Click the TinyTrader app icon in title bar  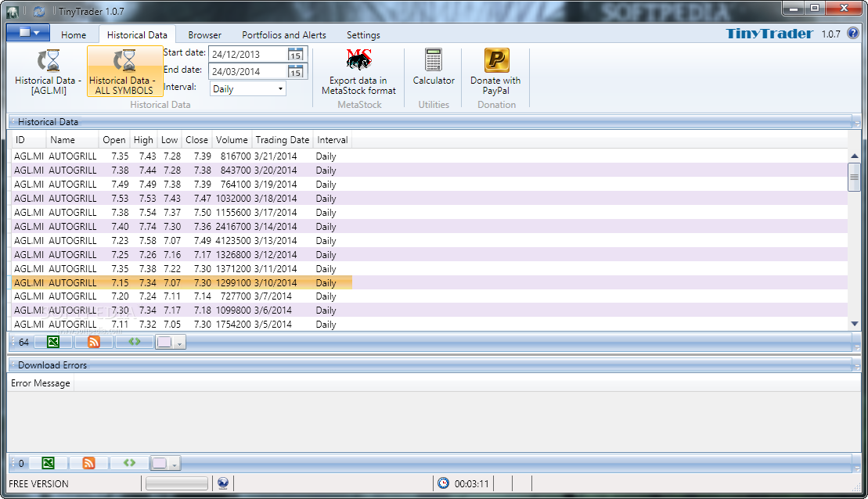pos(13,11)
